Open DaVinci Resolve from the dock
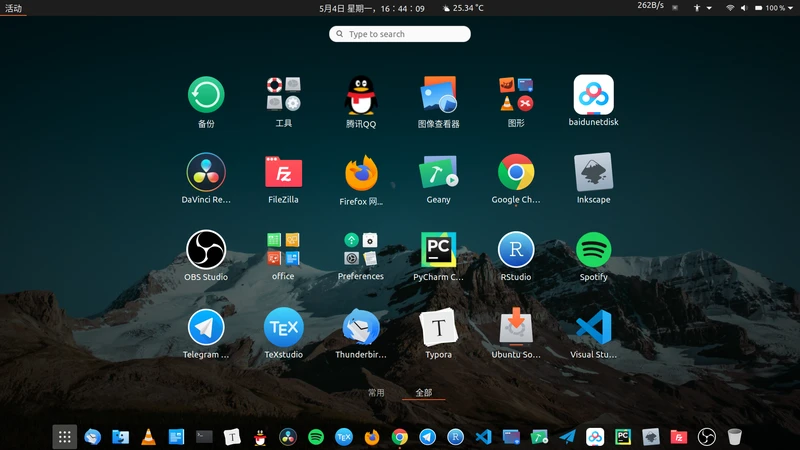The image size is (800, 450). coord(288,437)
